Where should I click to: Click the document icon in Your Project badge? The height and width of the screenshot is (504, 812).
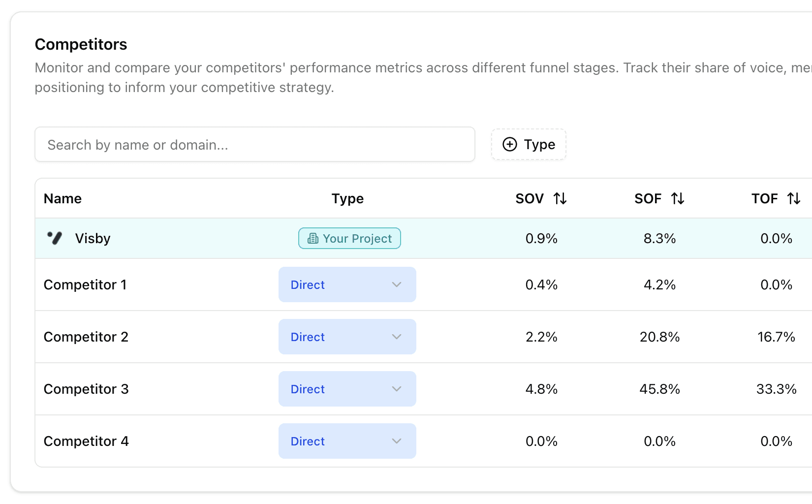tap(313, 239)
